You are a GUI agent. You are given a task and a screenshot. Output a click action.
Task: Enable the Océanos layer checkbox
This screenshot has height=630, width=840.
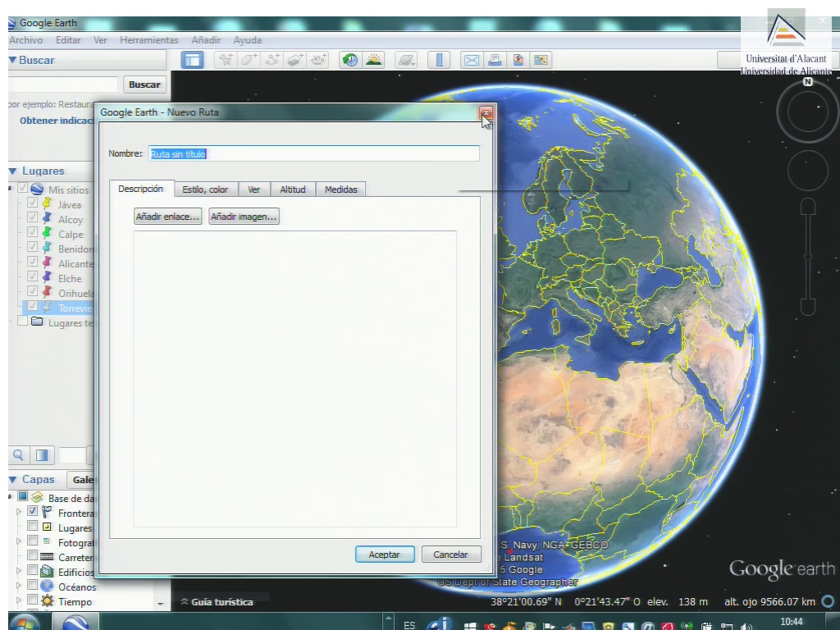pos(32,584)
